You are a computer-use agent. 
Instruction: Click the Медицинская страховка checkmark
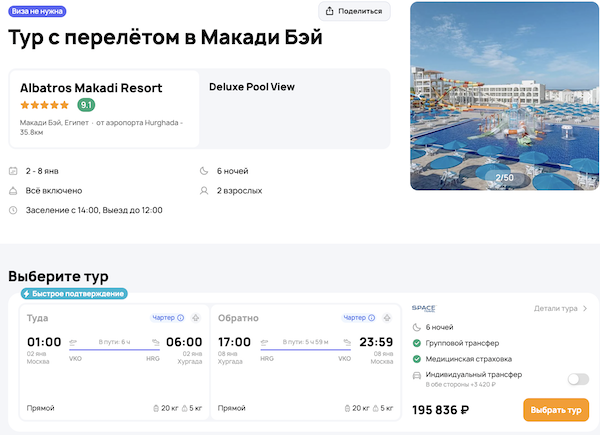pos(416,359)
